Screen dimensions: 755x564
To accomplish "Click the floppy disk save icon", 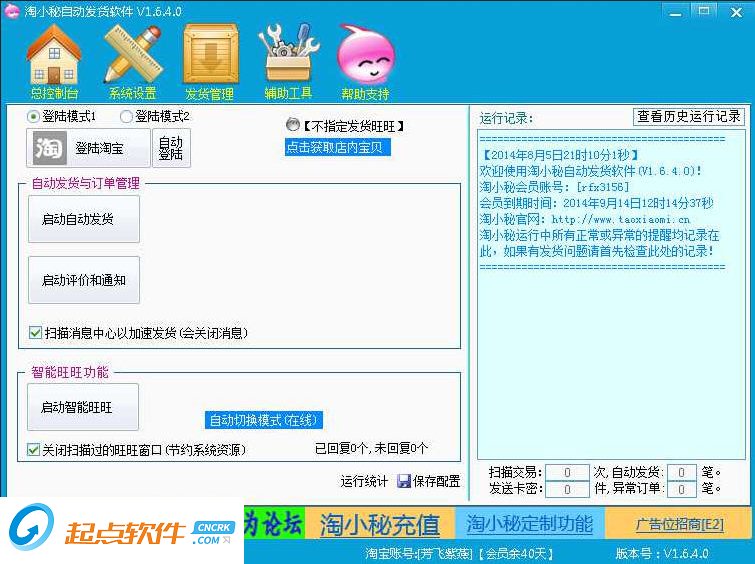I will (404, 481).
